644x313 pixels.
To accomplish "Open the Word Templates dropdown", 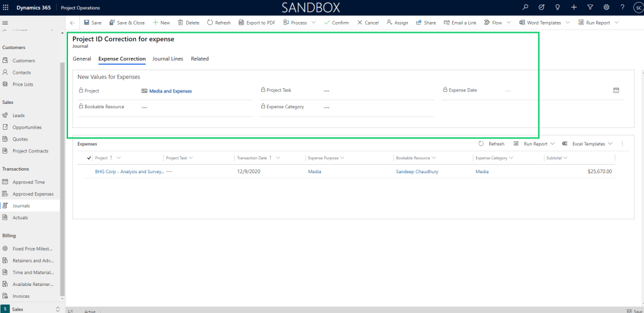I will click(x=567, y=23).
